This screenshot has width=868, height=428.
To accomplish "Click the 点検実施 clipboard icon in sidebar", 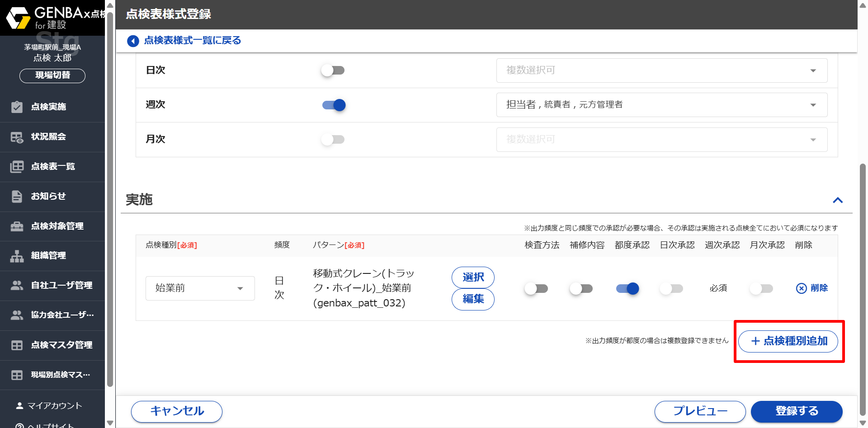I will (17, 107).
